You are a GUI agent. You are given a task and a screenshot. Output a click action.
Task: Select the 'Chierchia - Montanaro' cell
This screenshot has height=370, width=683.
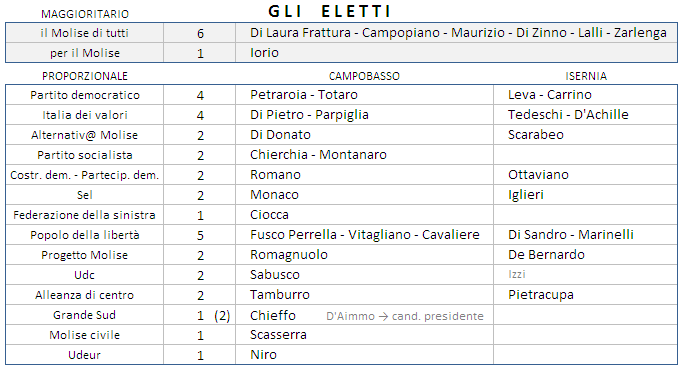365,155
